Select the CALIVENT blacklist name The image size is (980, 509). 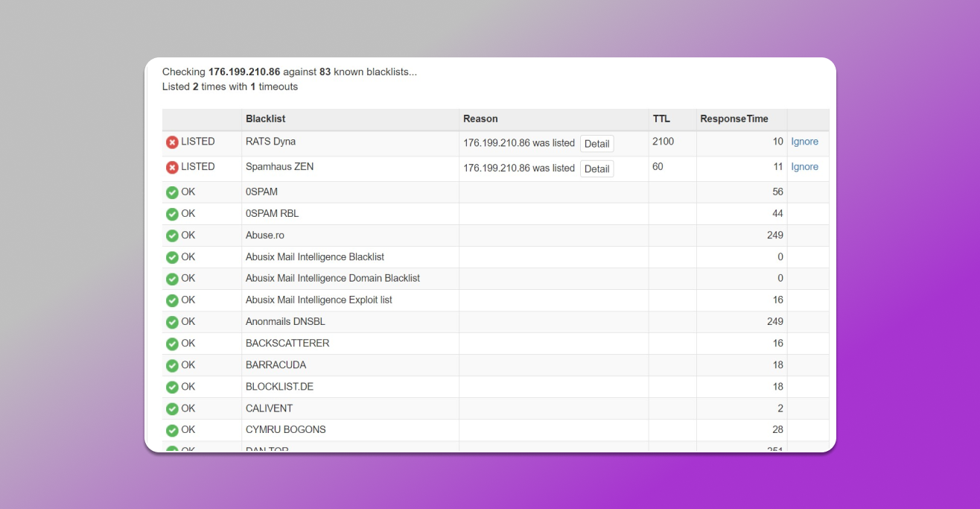pyautogui.click(x=269, y=408)
